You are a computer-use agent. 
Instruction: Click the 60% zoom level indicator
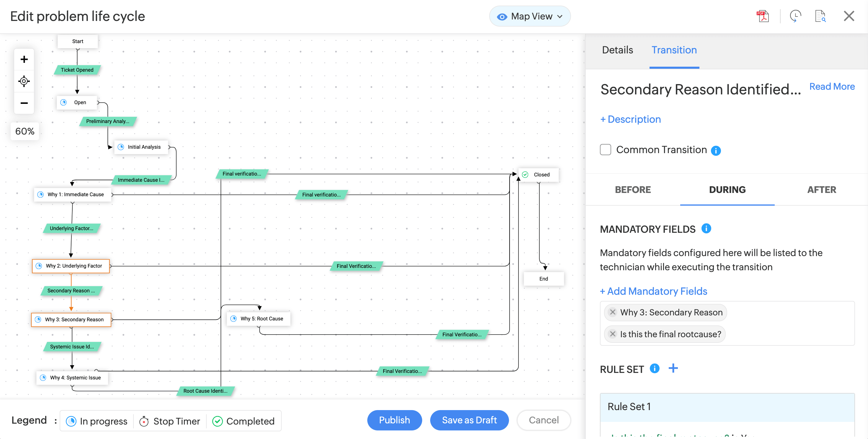point(24,131)
